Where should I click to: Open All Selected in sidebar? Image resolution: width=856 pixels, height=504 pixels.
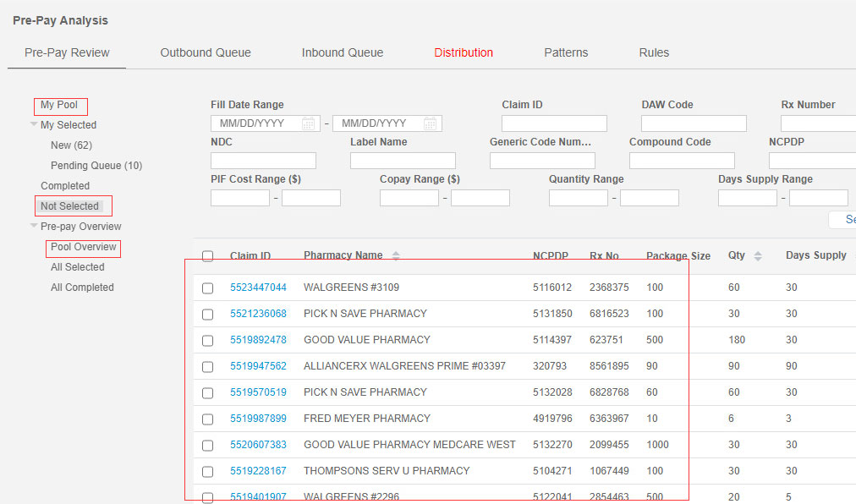[78, 267]
